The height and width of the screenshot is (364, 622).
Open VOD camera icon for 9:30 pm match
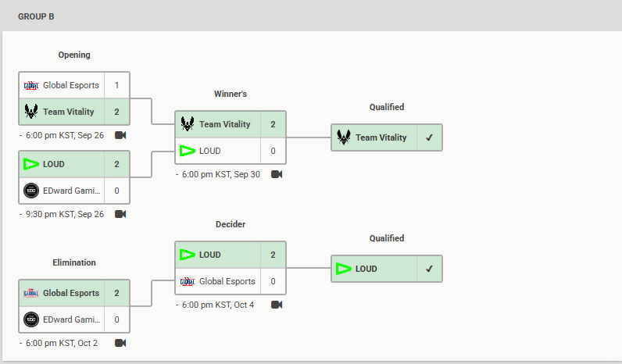coord(120,214)
